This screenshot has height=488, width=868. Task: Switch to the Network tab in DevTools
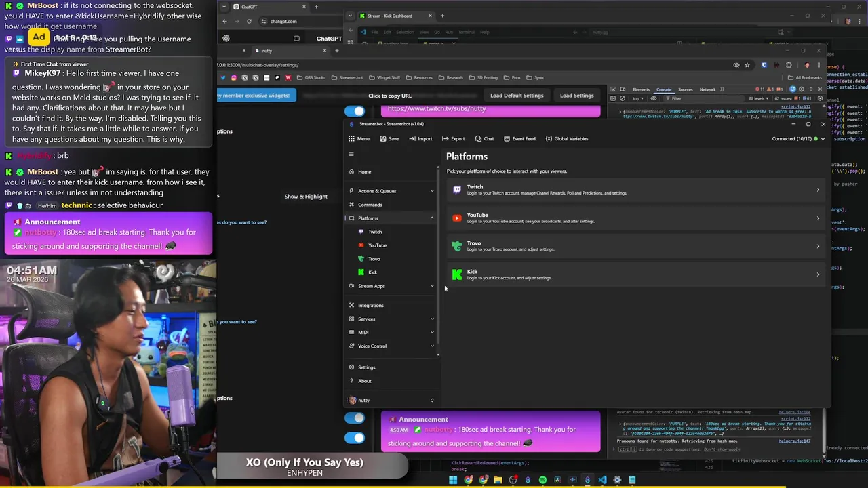707,89
